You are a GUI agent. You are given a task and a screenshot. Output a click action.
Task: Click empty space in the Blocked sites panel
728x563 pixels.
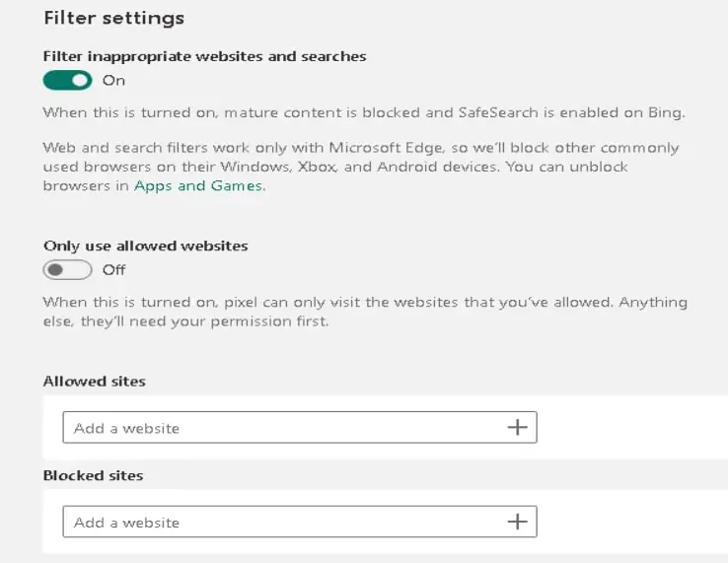click(x=631, y=522)
